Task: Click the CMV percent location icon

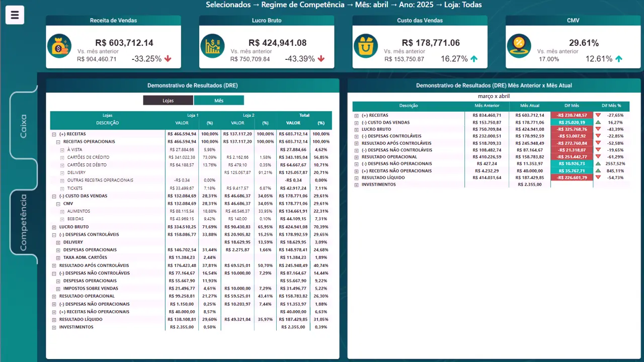Action: coord(519,46)
